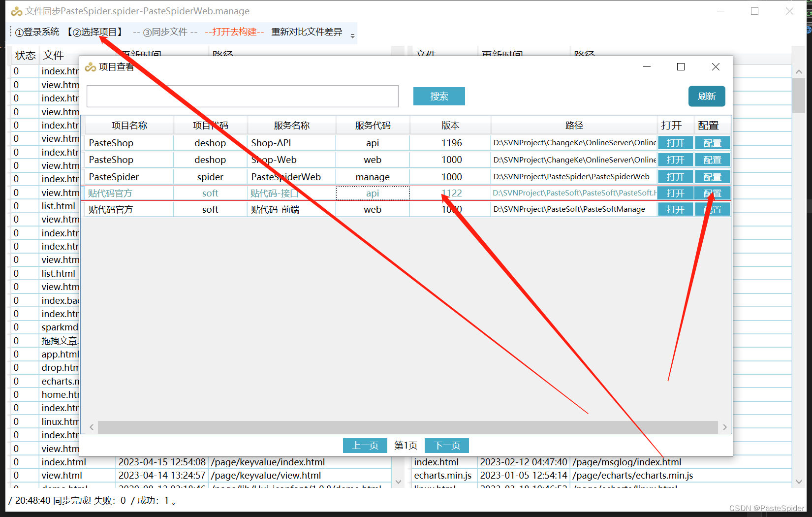The width and height of the screenshot is (812, 517).
Task: Open the 贴代码-前端 project with 打开
Action: tap(675, 210)
